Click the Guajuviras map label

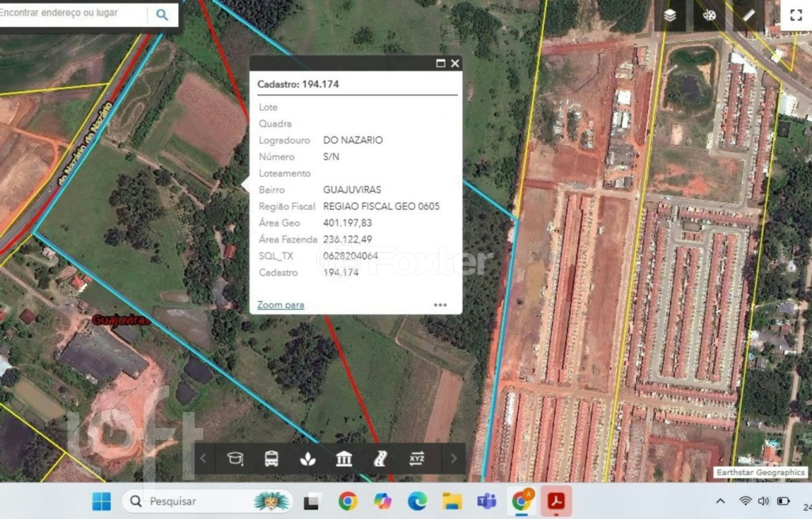click(121, 320)
